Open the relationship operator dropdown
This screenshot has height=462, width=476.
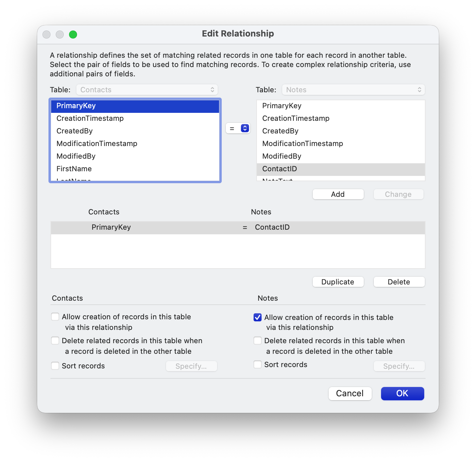pyautogui.click(x=238, y=128)
